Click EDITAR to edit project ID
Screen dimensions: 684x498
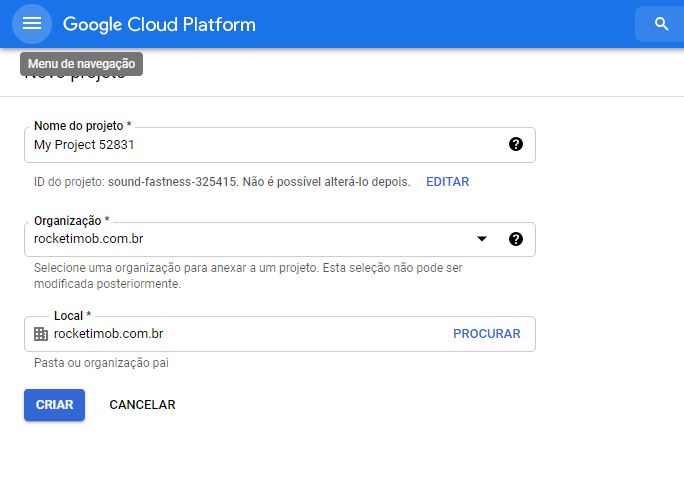(447, 182)
